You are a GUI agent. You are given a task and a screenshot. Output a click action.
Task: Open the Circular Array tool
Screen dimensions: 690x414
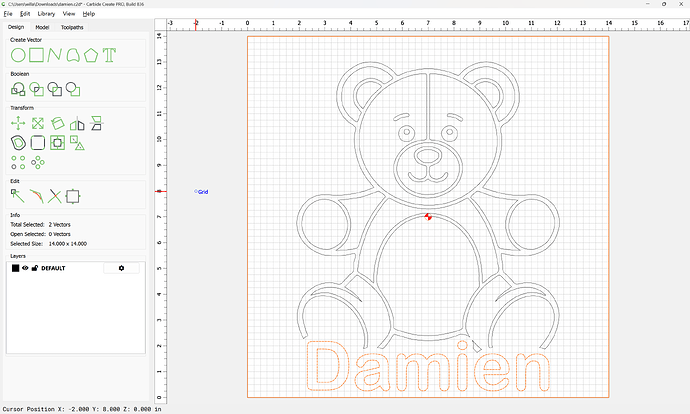37,161
